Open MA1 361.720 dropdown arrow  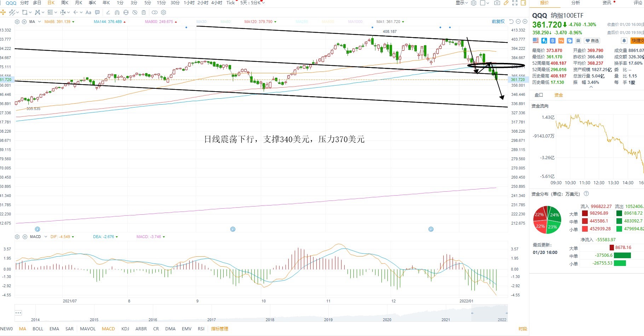click(x=403, y=22)
